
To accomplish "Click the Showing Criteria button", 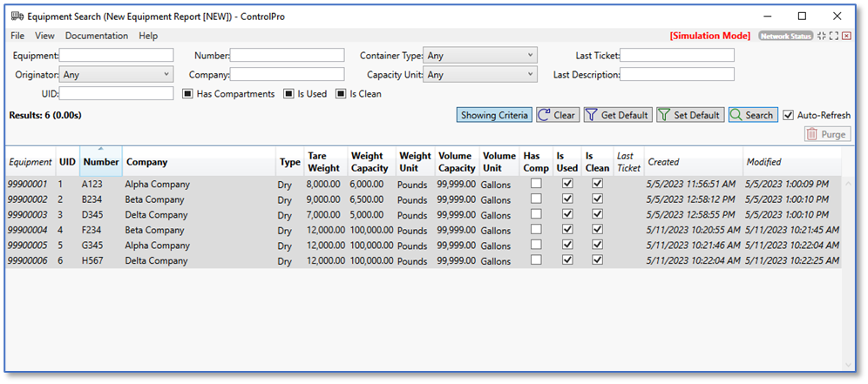I will [494, 115].
